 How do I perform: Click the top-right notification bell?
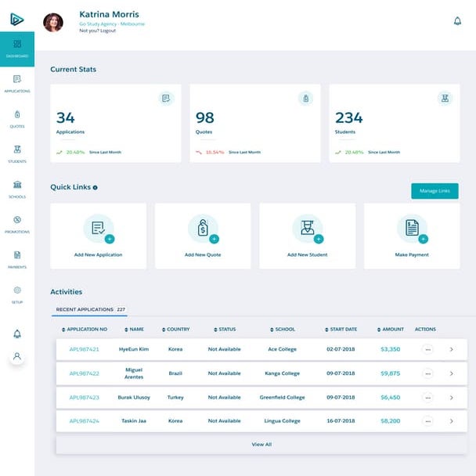coord(457,21)
